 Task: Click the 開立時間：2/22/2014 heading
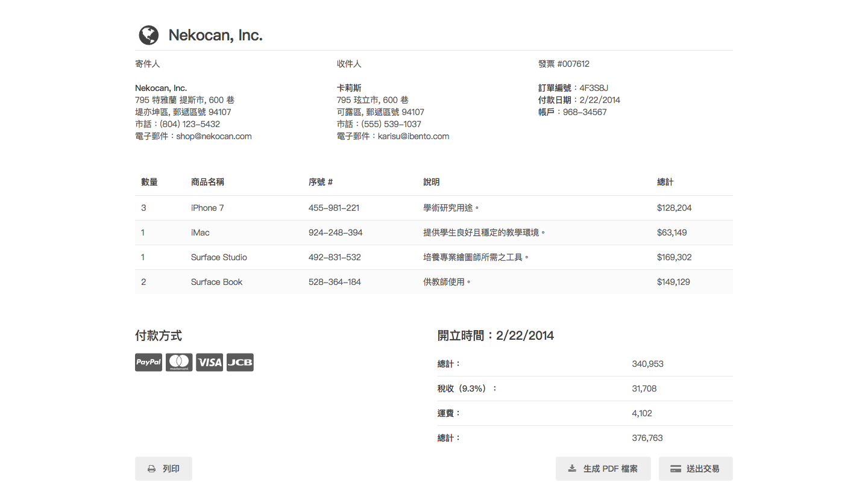[495, 336]
